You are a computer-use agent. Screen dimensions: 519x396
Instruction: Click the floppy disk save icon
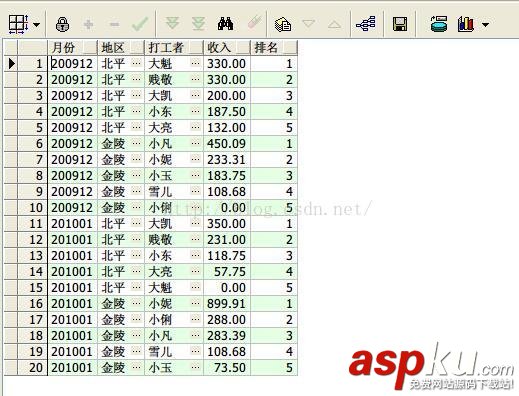pos(400,24)
